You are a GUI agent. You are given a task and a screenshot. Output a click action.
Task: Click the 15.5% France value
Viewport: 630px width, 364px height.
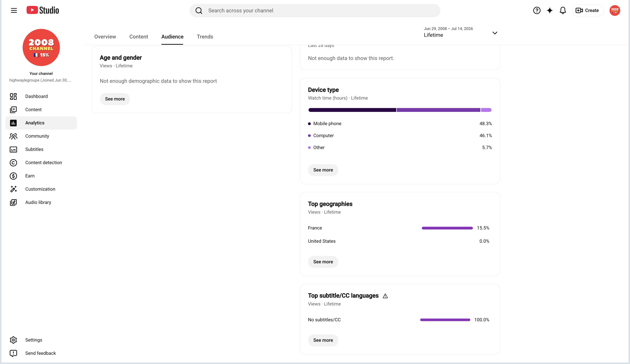[x=483, y=228]
